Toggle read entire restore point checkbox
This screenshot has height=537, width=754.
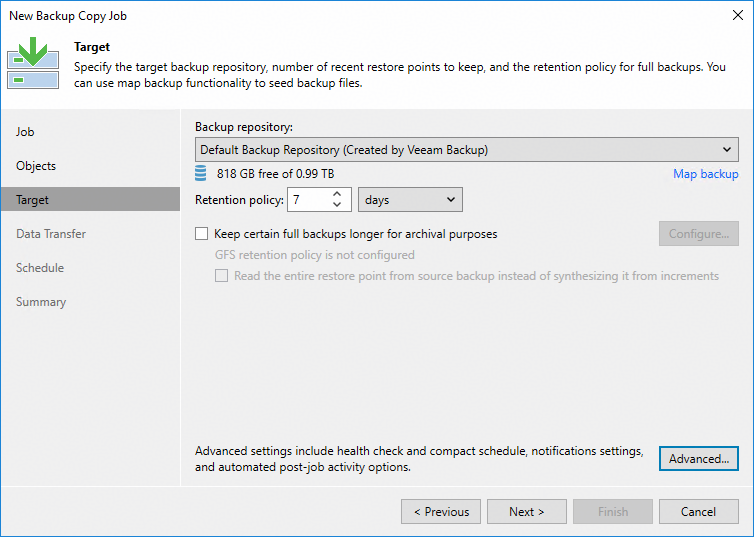point(222,276)
